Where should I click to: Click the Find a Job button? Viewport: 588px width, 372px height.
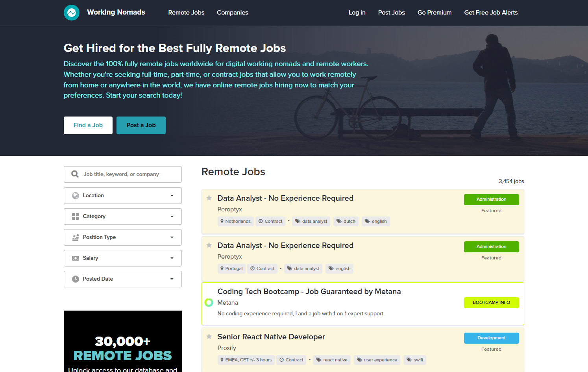(88, 125)
